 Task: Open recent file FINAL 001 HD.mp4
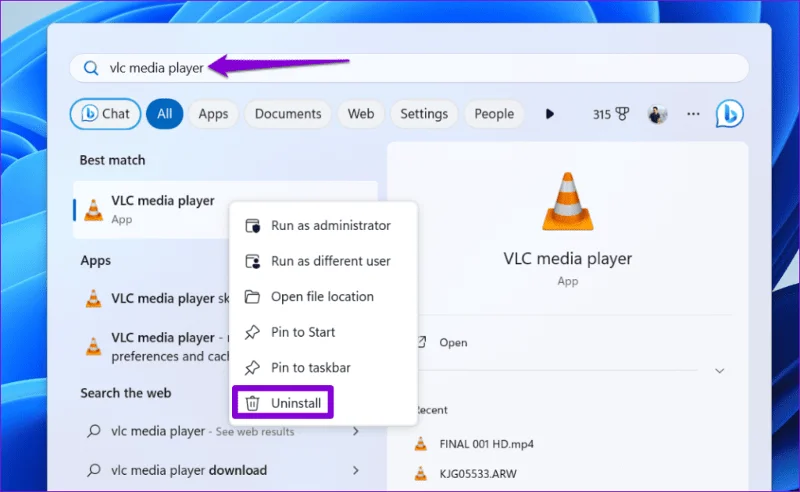pos(486,444)
